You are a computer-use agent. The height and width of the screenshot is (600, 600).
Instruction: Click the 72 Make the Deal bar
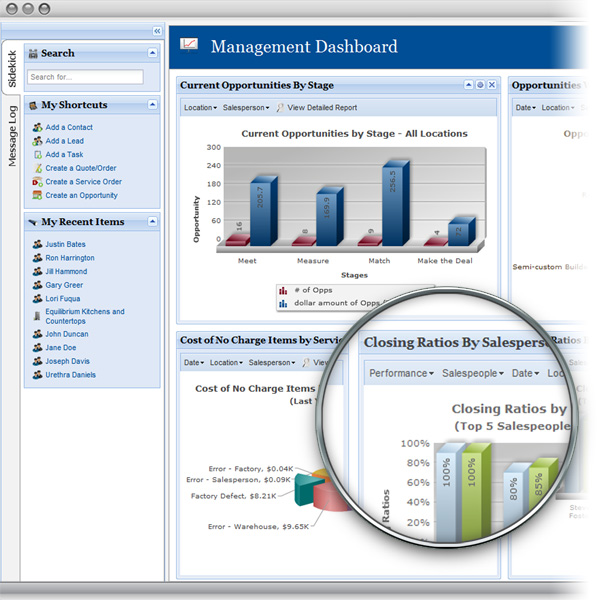click(x=462, y=232)
